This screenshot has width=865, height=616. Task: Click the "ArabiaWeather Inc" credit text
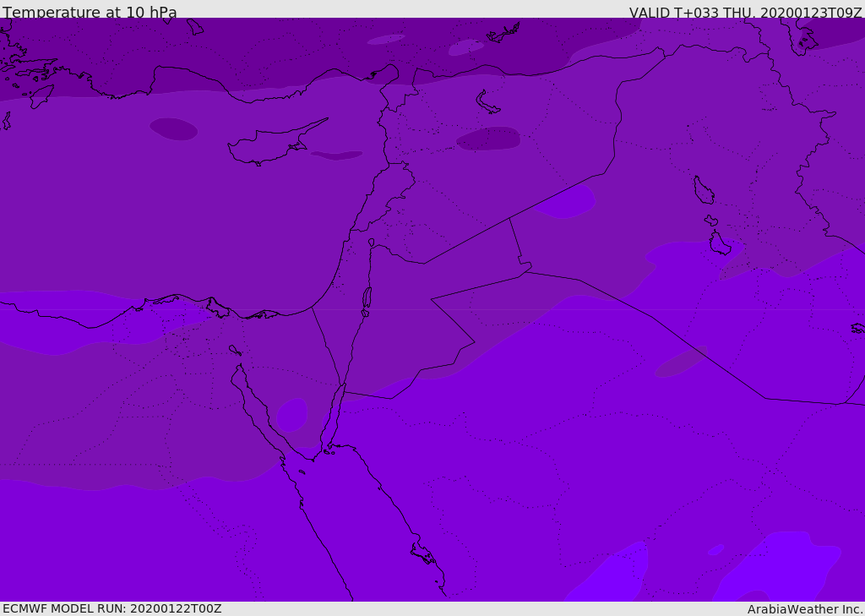coord(805,609)
